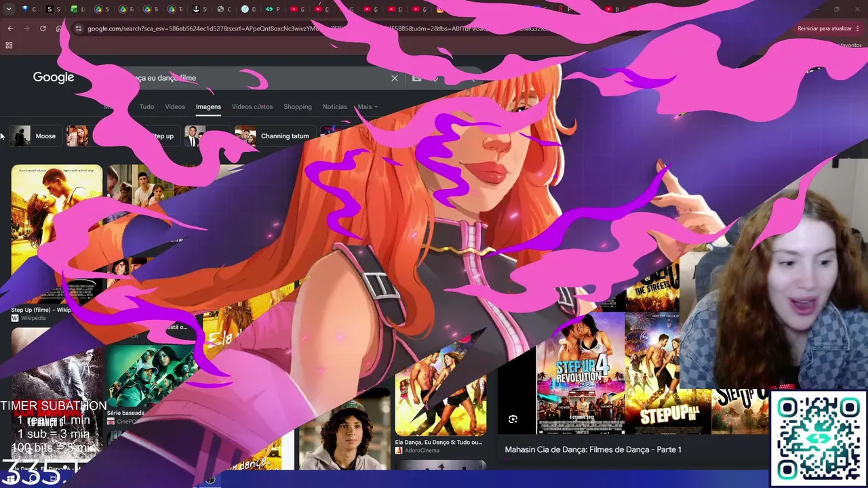
Task: Open the Mahasin Cia de Dança: Filmes de Dança title
Action: pyautogui.click(x=593, y=449)
